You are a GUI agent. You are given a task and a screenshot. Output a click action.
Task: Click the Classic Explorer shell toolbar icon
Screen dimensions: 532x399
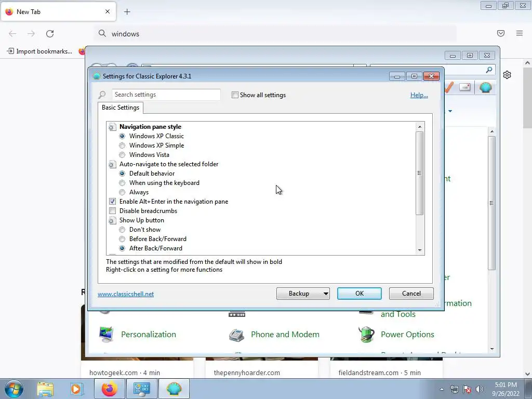pyautogui.click(x=486, y=87)
